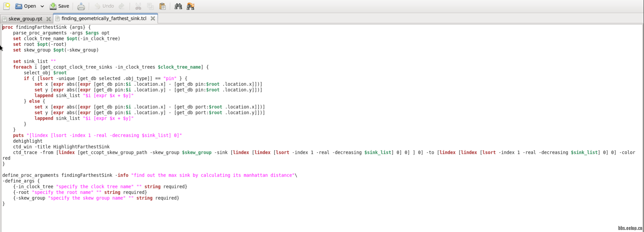Close the finding_geometrically_farthest_sink.tcl tab
The height and width of the screenshot is (232, 644).
(153, 18)
